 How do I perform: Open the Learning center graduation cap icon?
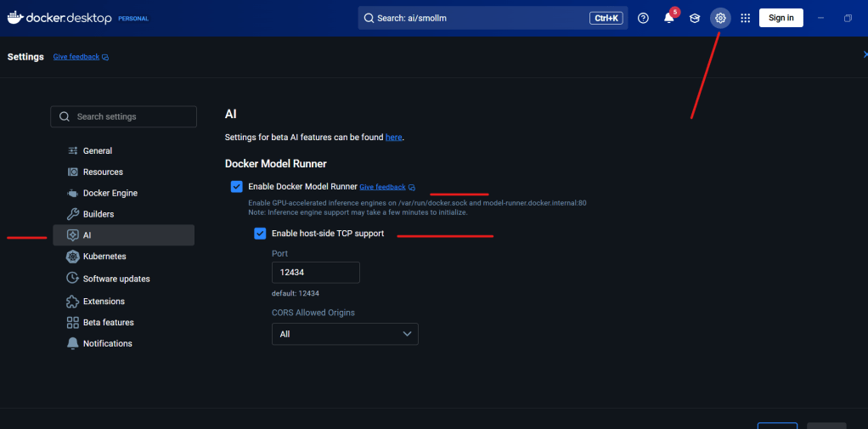click(x=694, y=19)
